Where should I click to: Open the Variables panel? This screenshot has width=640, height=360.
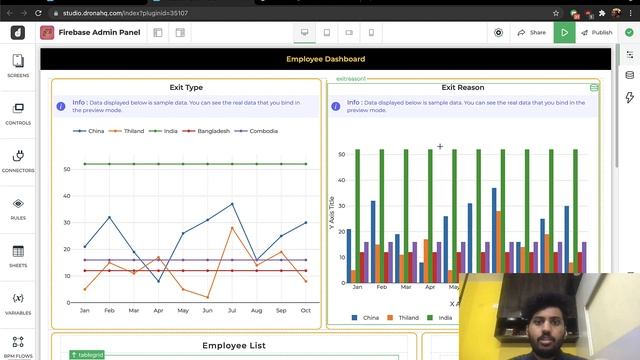tap(18, 304)
